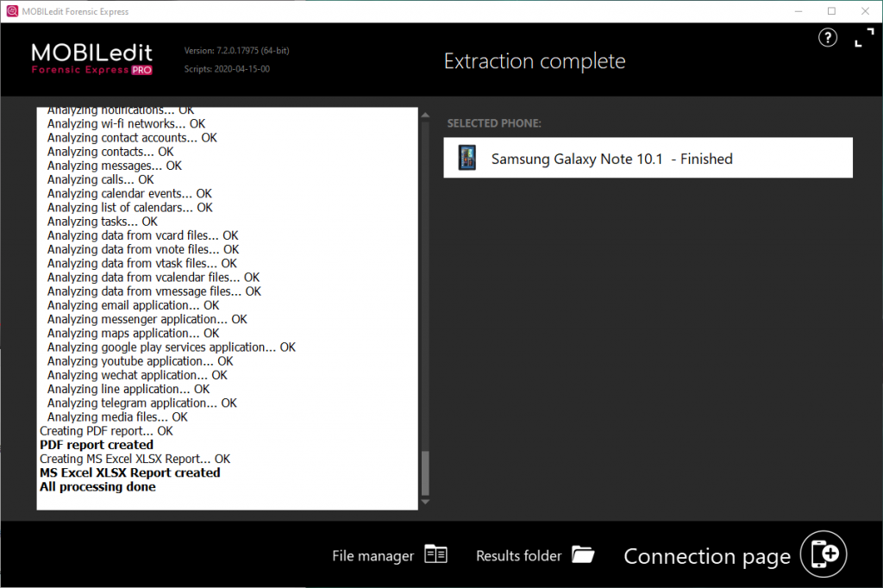This screenshot has height=588, width=883.
Task: Click the MOBILedit Forensic Express PRO logo
Action: 91,59
